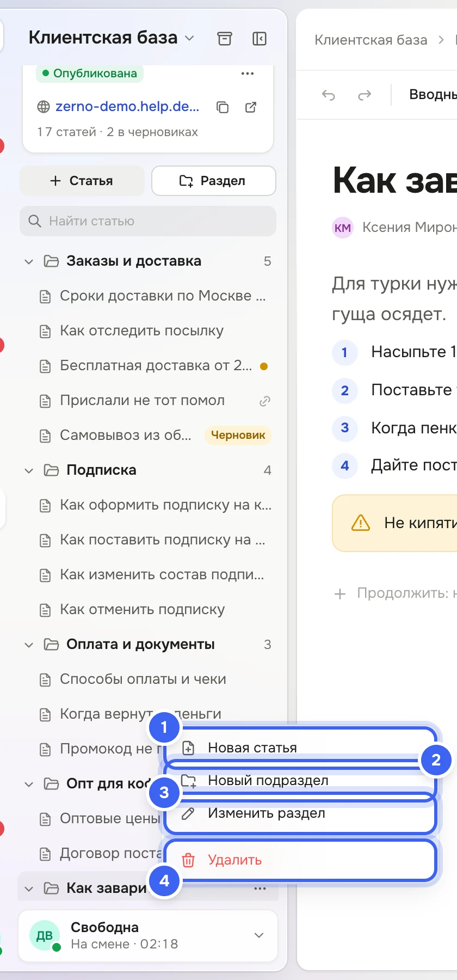Click the article heading Как зав
This screenshot has height=980, width=457.
395,181
